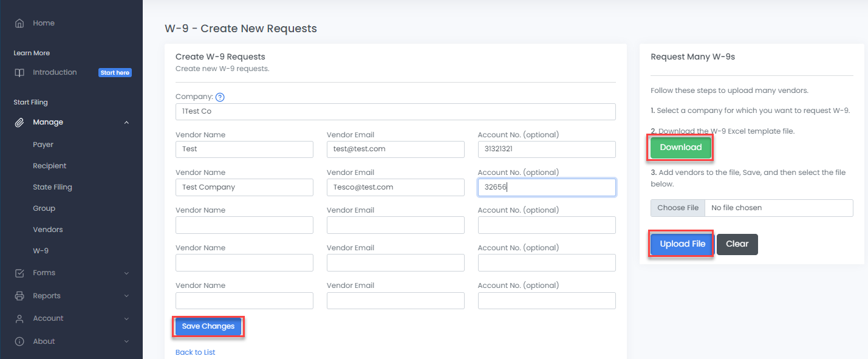Viewport: 868px width, 359px height.
Task: Focus the third row Vendor Email field
Action: click(395, 225)
